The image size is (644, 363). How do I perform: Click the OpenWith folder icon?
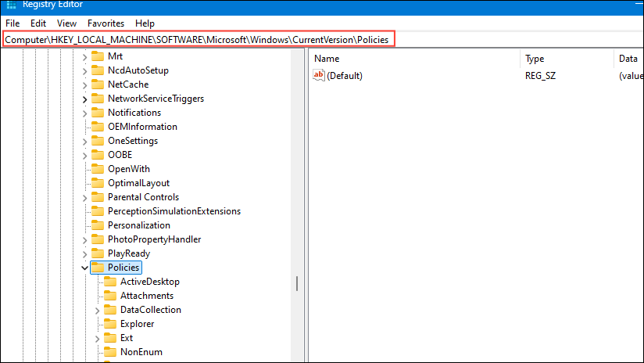[x=98, y=168]
